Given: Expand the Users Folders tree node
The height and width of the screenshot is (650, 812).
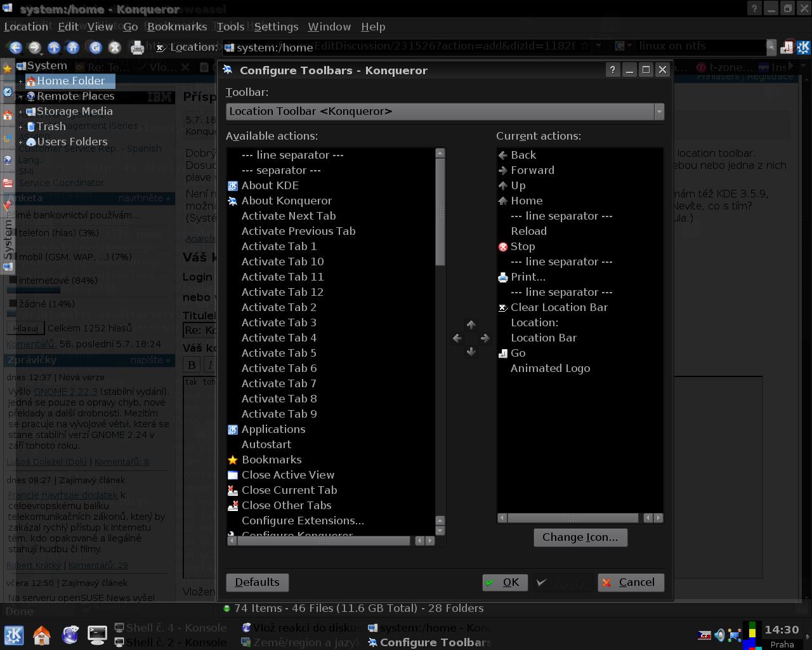Looking at the screenshot, I should coord(20,142).
